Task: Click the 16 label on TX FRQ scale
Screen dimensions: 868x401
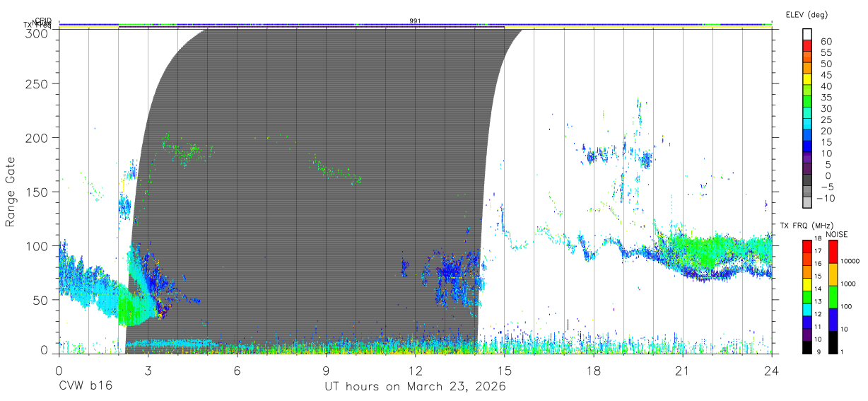Action: (817, 263)
